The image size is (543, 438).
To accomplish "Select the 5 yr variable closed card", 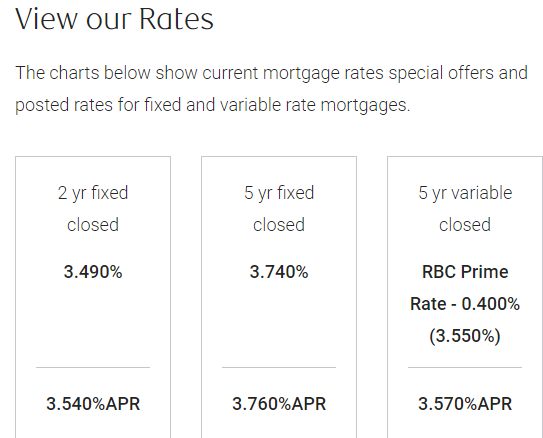I will 465,297.
